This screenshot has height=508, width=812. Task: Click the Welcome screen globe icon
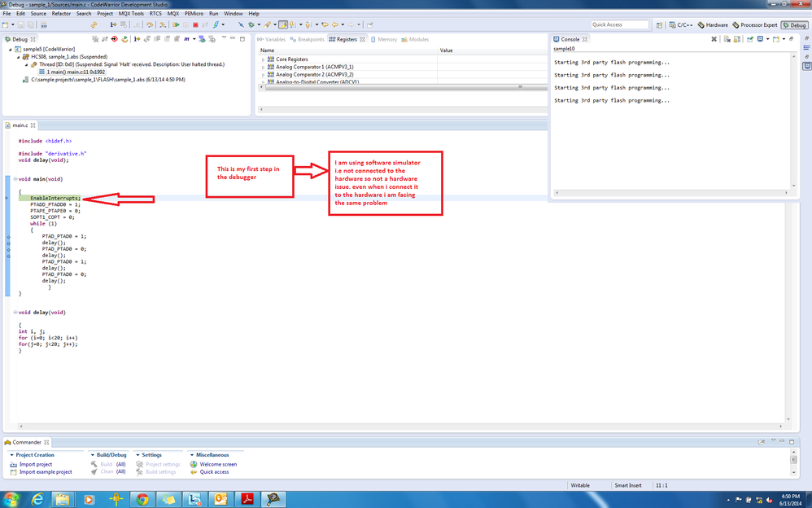click(x=194, y=465)
